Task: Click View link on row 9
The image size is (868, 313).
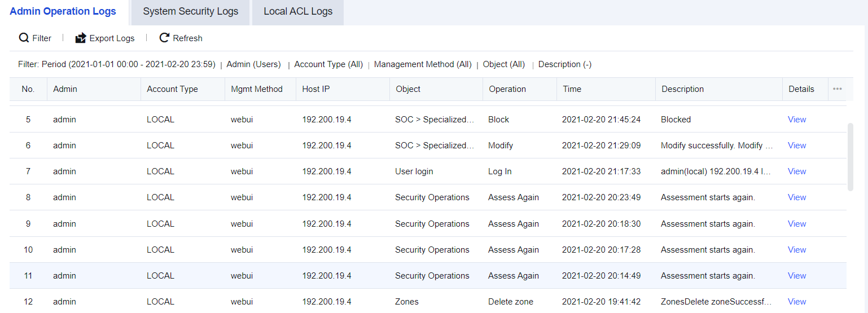Action: [x=796, y=224]
